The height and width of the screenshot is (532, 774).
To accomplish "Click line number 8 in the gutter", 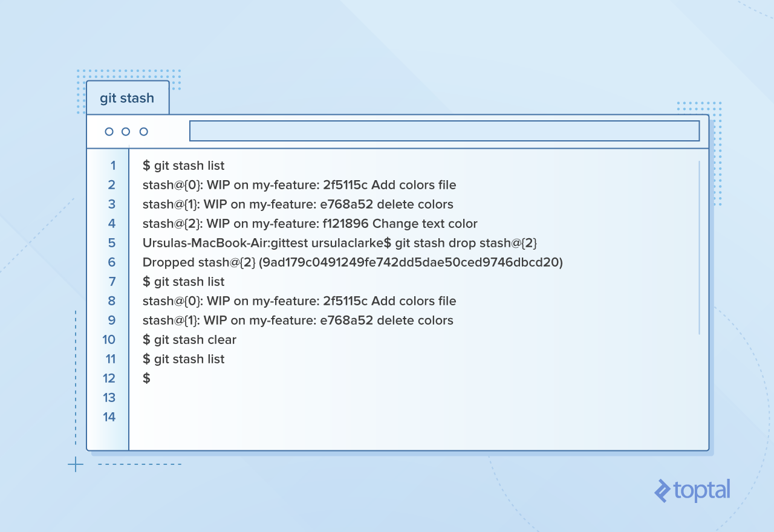I will pos(112,301).
